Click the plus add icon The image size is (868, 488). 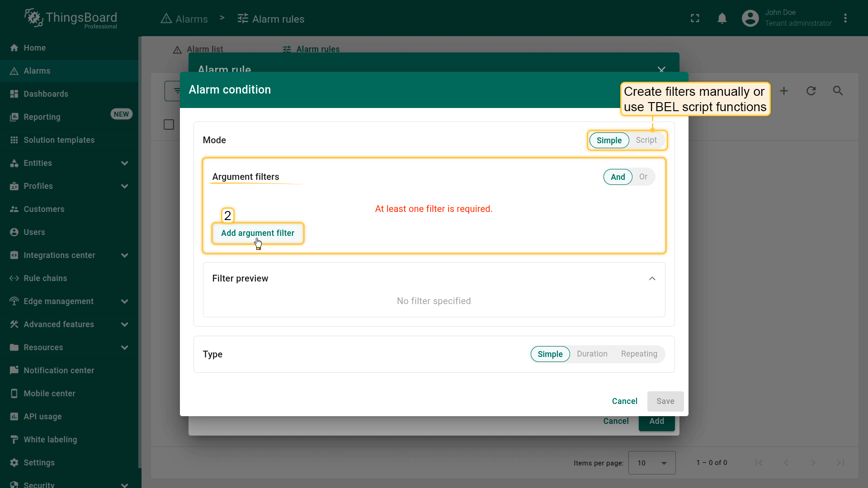[x=784, y=91]
